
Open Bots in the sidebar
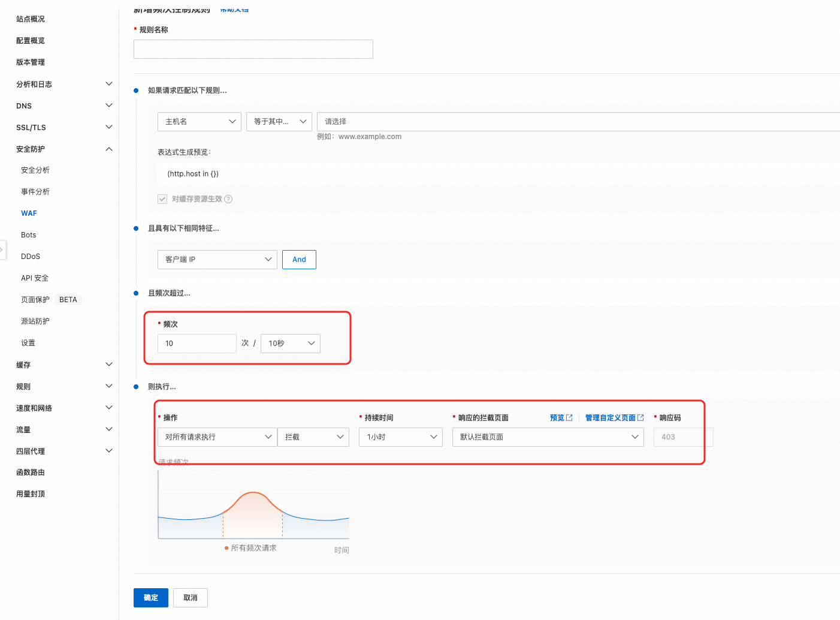tap(29, 235)
